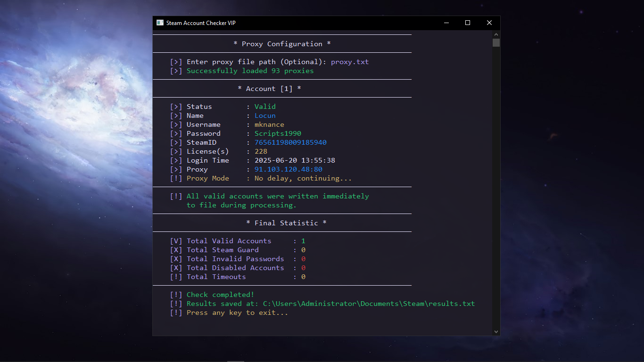Click the scrollbar thumb
The height and width of the screenshot is (362, 644).
(x=496, y=43)
